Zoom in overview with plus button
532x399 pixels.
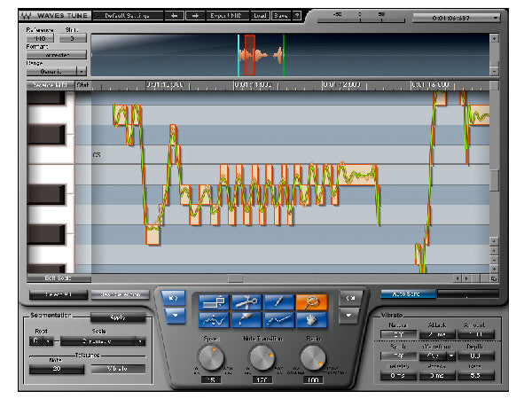[x=494, y=38]
